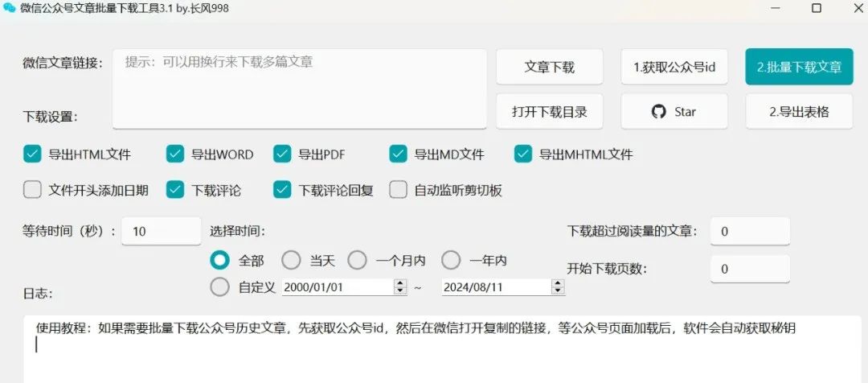This screenshot has height=383, width=868.
Task: Select the 当天 radio option
Action: click(291, 259)
